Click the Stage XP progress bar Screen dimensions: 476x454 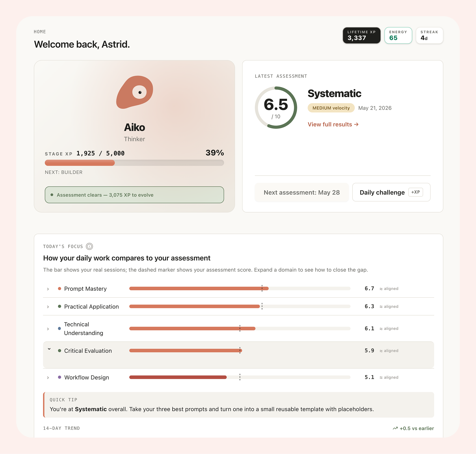134,163
